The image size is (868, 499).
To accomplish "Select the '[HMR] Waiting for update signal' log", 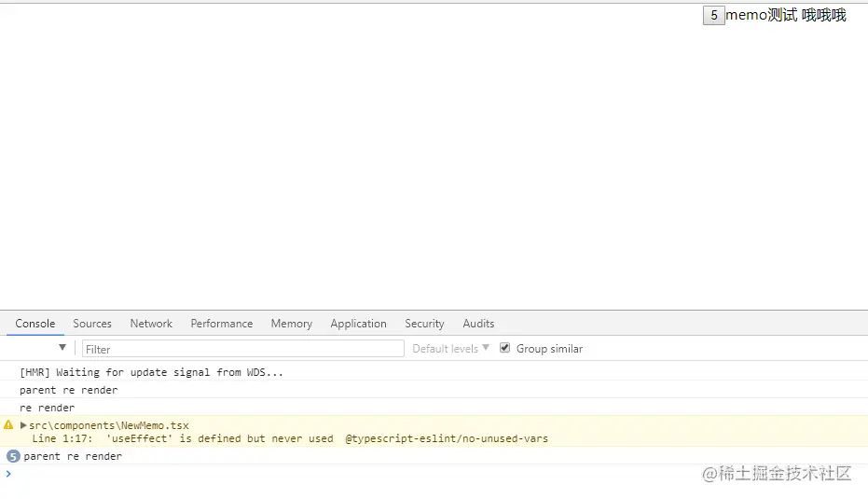I will click(x=151, y=372).
